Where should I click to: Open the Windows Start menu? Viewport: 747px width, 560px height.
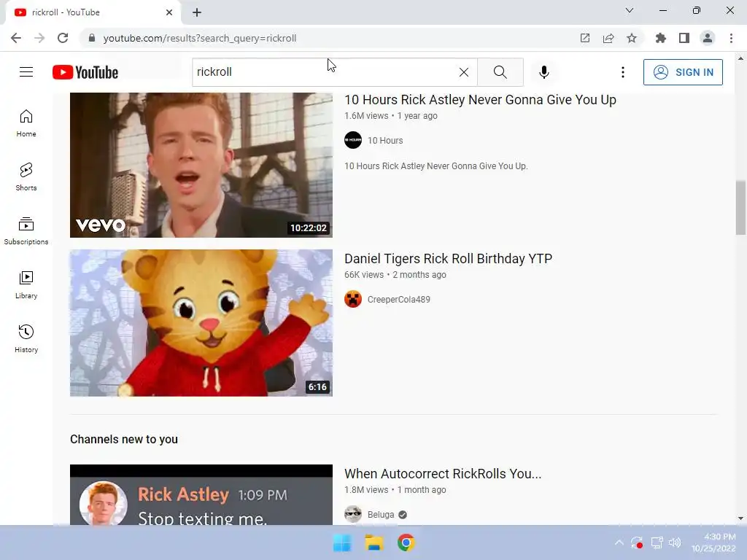(x=342, y=542)
